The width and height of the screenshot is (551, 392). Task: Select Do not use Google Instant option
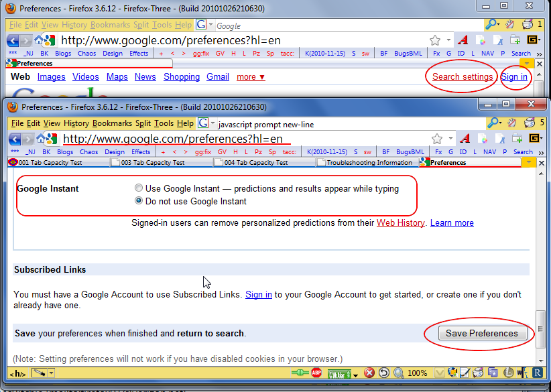click(x=139, y=200)
